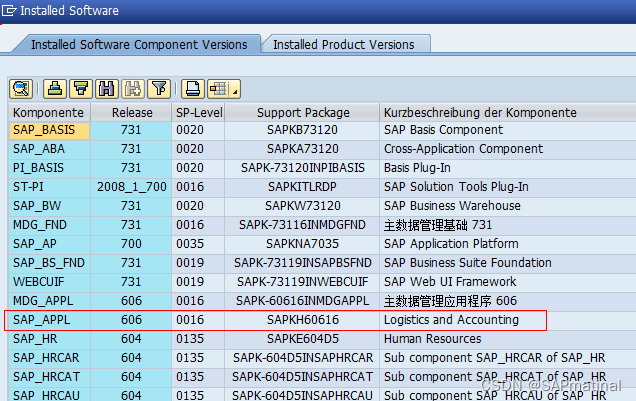Viewport: 636px width, 401px height.
Task: Click support package SAPKH60616
Action: point(303,320)
